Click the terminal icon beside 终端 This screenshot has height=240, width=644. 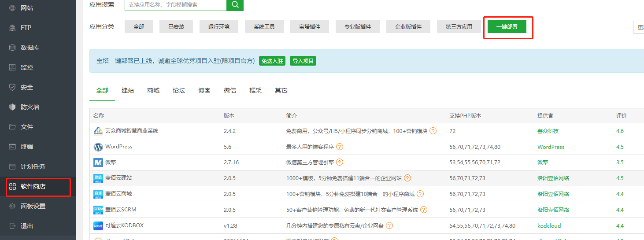[x=12, y=147]
